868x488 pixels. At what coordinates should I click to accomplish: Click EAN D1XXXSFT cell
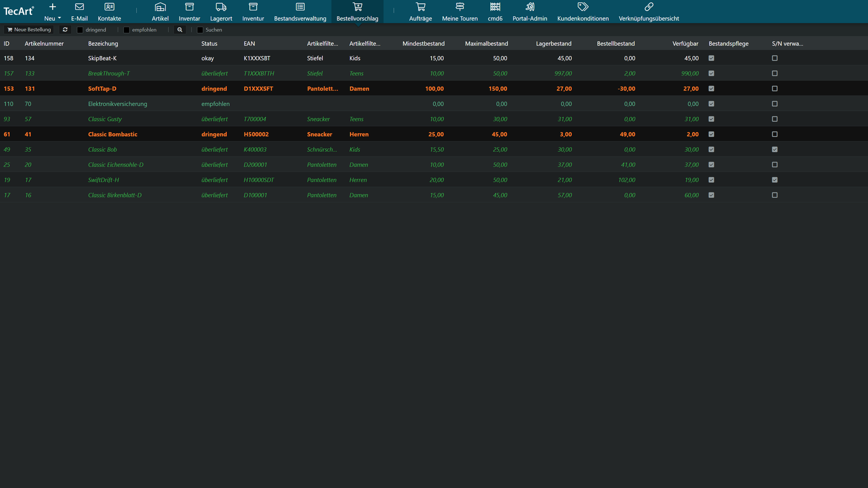click(x=258, y=88)
